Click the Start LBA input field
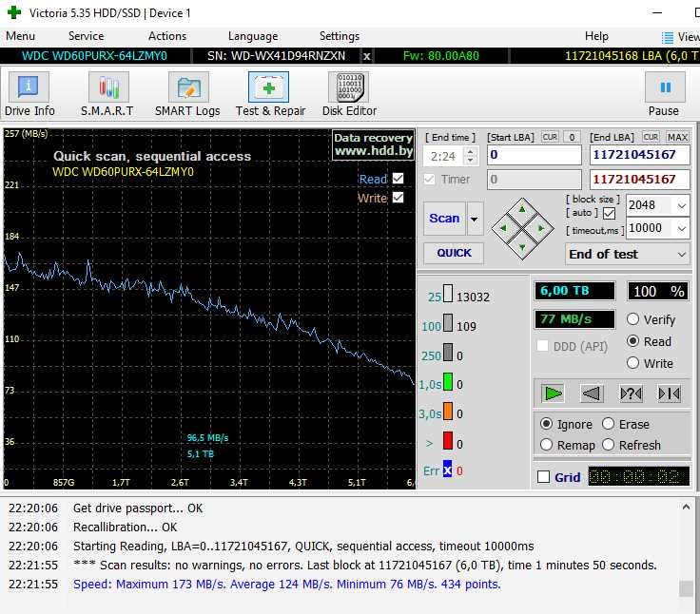The height and width of the screenshot is (614, 700). coord(534,155)
